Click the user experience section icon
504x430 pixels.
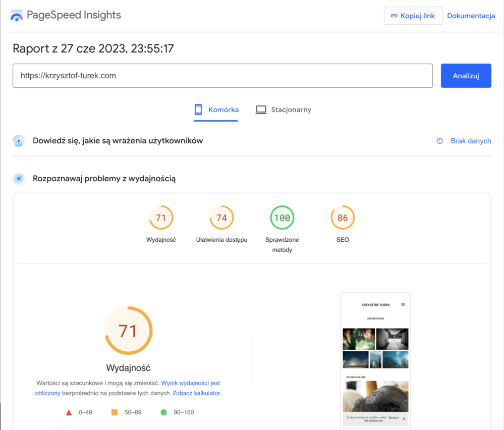click(19, 141)
